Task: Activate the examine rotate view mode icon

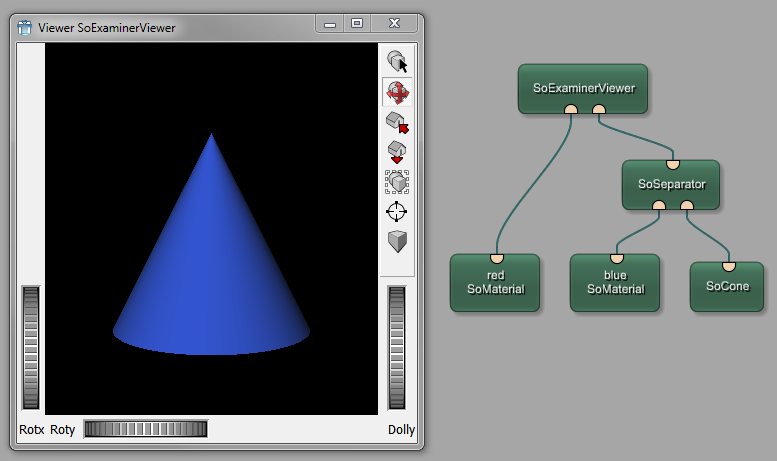Action: pos(397,93)
